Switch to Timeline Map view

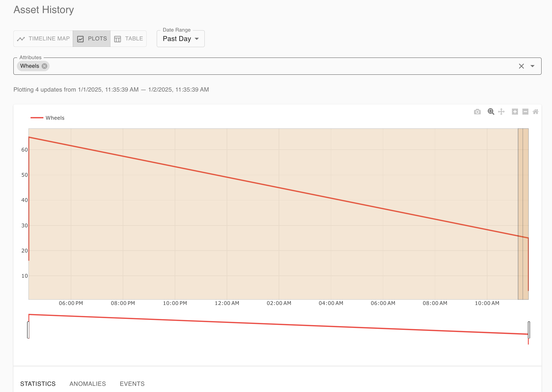coord(43,39)
